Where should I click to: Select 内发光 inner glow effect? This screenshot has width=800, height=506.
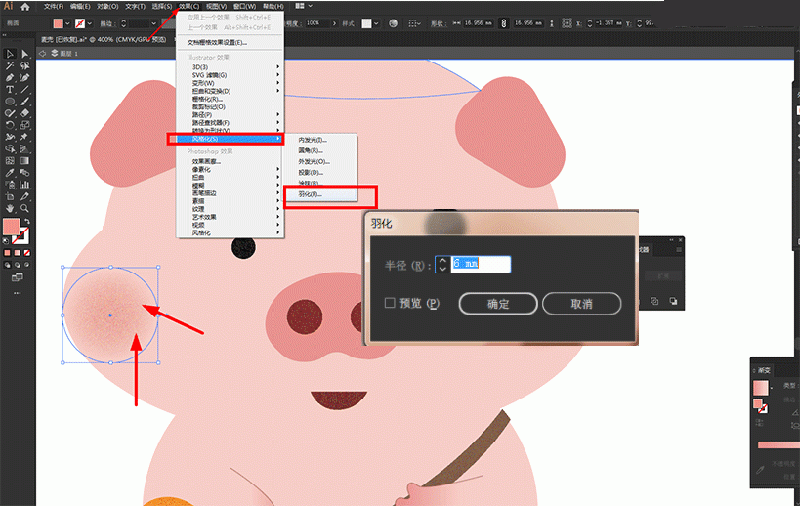(312, 139)
